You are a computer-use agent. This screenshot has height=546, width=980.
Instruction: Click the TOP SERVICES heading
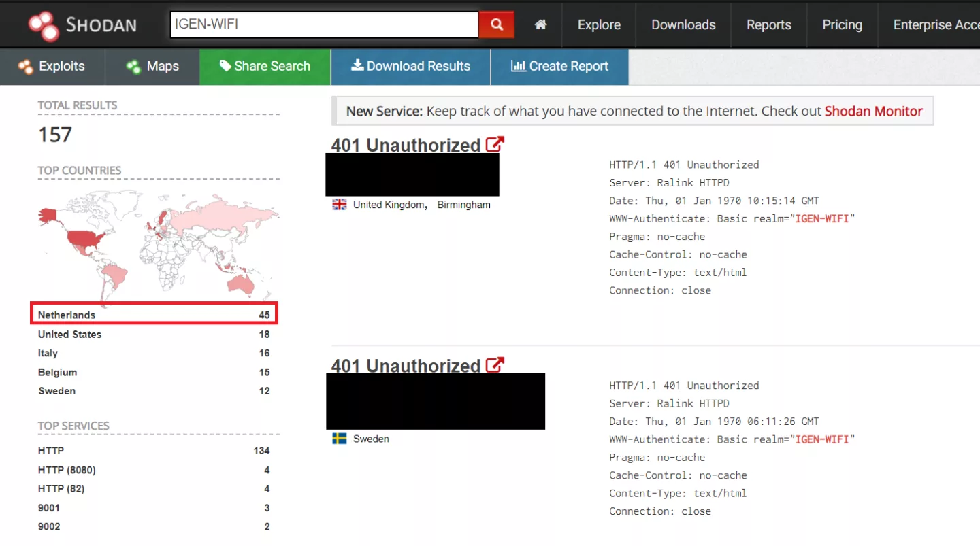point(73,426)
